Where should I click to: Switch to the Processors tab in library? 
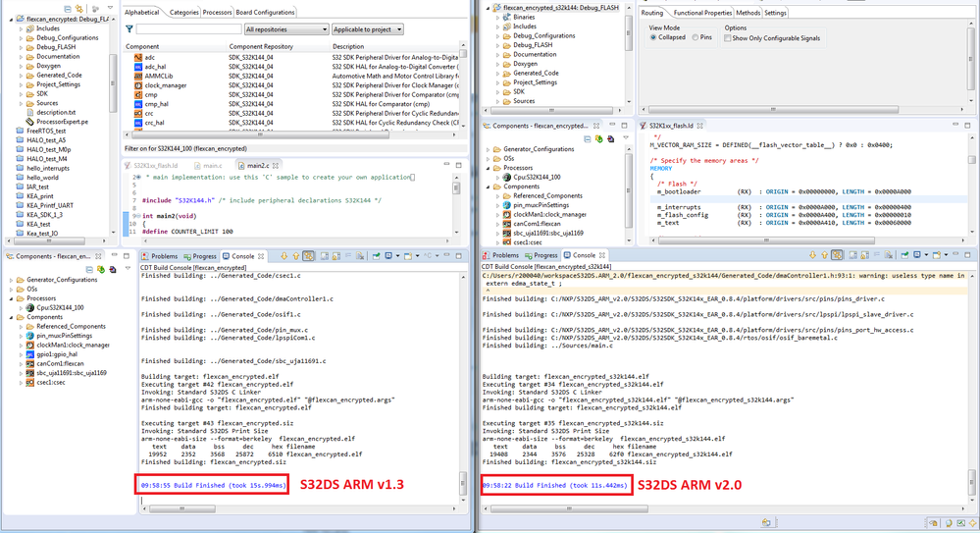click(218, 12)
